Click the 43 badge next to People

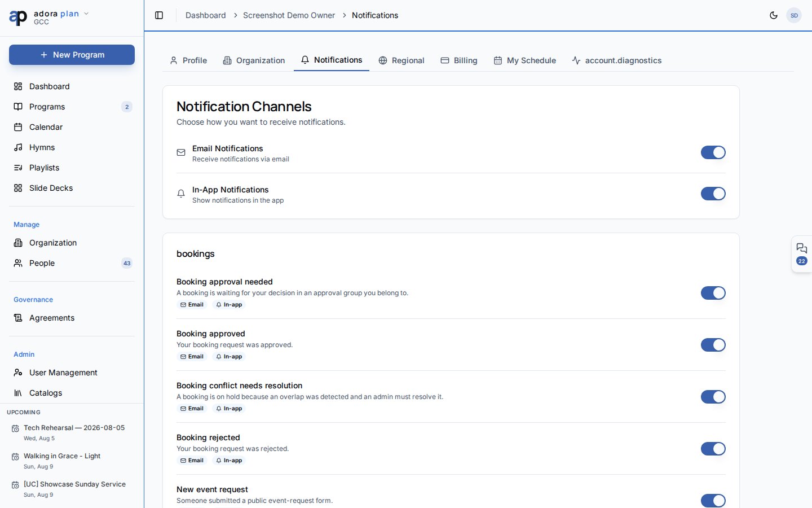(127, 263)
